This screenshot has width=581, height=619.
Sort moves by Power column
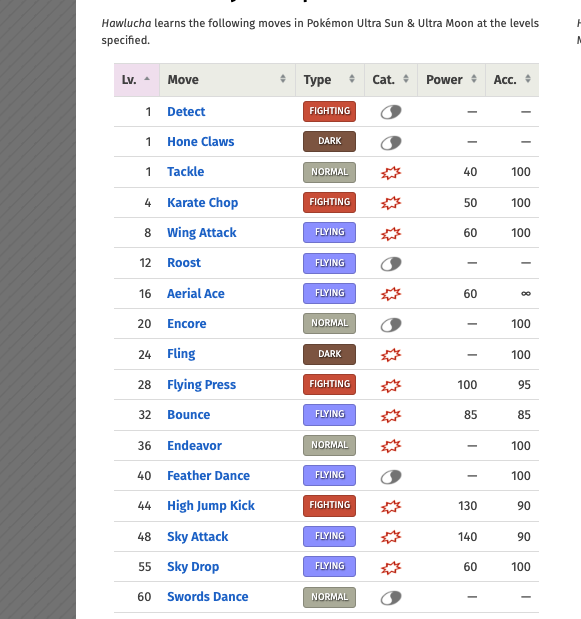pyautogui.click(x=452, y=80)
